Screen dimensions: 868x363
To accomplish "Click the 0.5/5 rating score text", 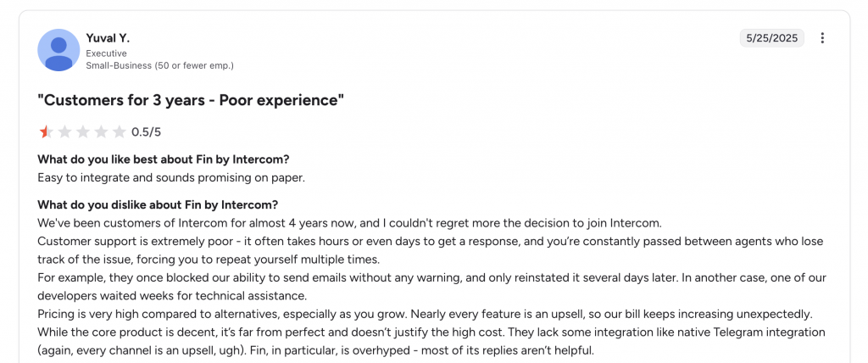I will click(146, 132).
